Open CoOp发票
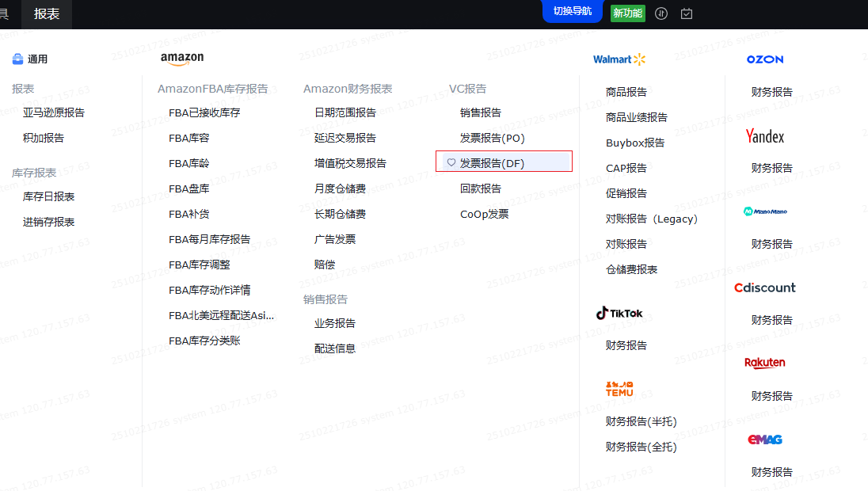Image resolution: width=868 pixels, height=491 pixels. click(x=485, y=215)
